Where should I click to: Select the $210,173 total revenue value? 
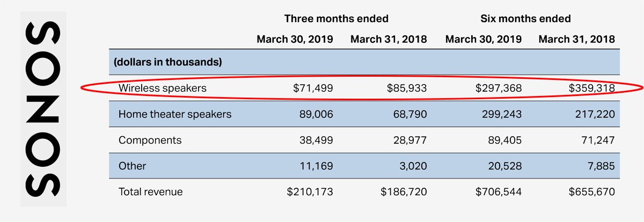[x=310, y=192]
